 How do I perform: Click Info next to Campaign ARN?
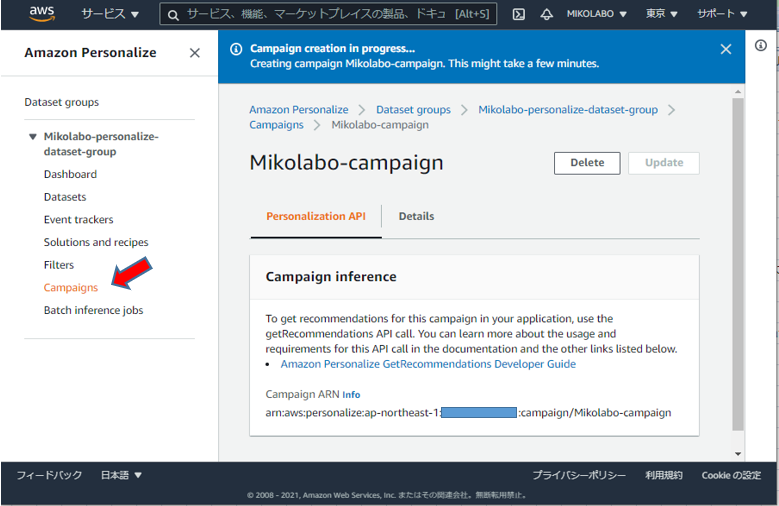tap(351, 395)
